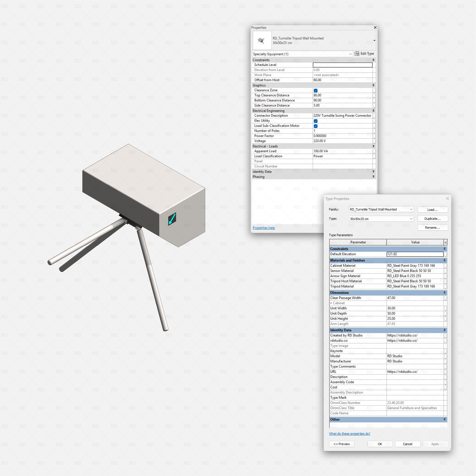This screenshot has width=476, height=476.
Task: Toggle the Clearance Zone checkbox
Action: (x=316, y=90)
